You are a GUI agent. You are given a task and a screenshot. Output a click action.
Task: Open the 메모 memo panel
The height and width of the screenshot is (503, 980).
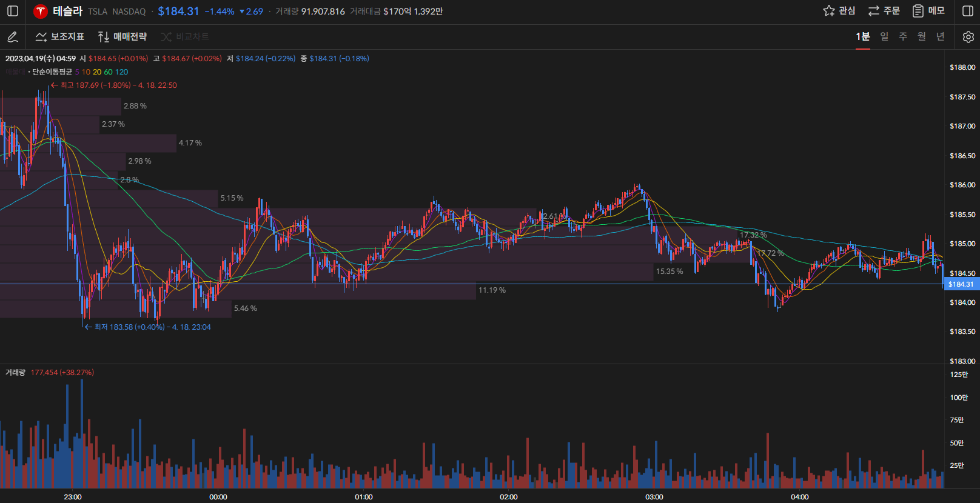point(928,11)
